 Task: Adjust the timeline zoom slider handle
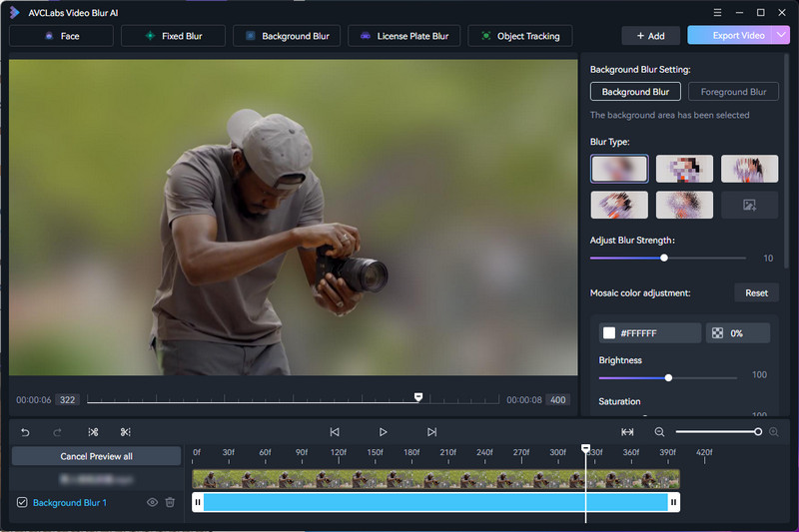point(758,432)
